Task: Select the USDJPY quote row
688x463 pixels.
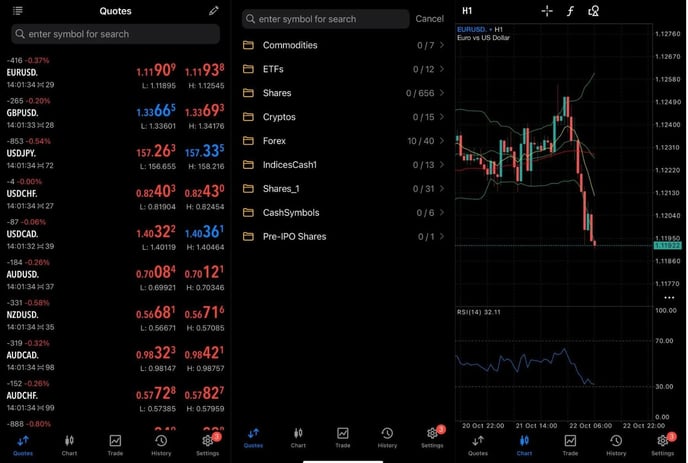Action: click(115, 154)
